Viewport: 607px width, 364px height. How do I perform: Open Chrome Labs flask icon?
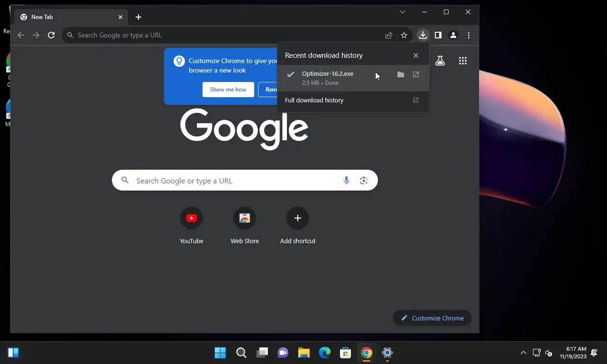(x=440, y=61)
